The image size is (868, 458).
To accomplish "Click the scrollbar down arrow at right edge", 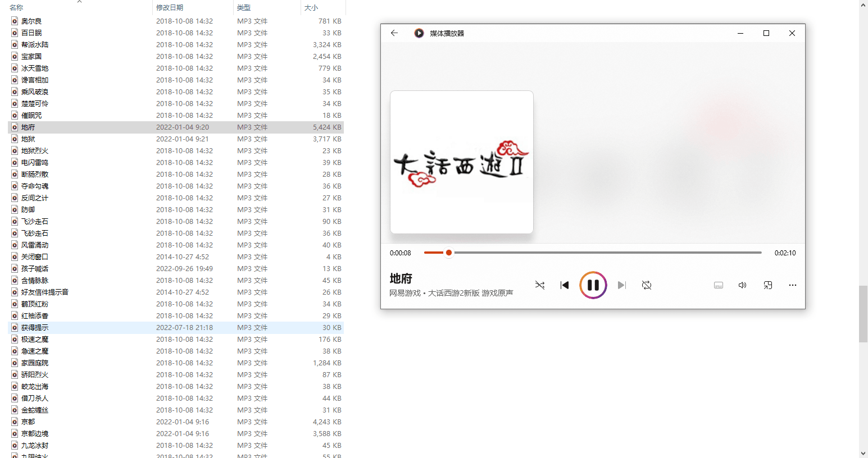I will [x=864, y=453].
